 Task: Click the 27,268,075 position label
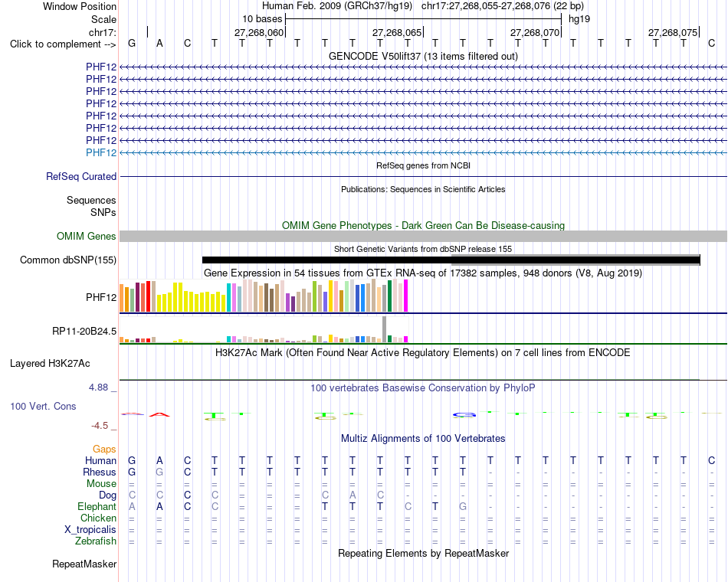(673, 32)
